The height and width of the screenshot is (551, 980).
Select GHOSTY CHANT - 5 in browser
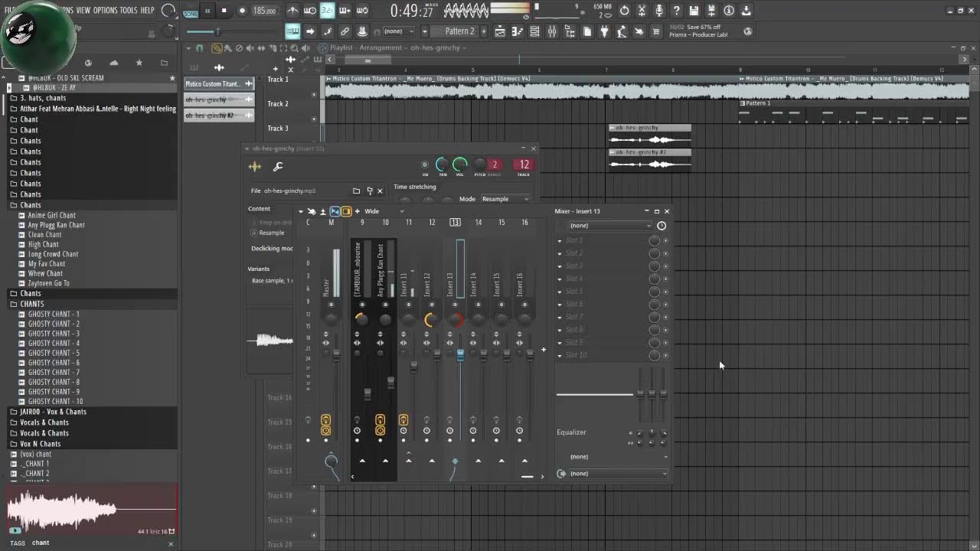pos(54,353)
